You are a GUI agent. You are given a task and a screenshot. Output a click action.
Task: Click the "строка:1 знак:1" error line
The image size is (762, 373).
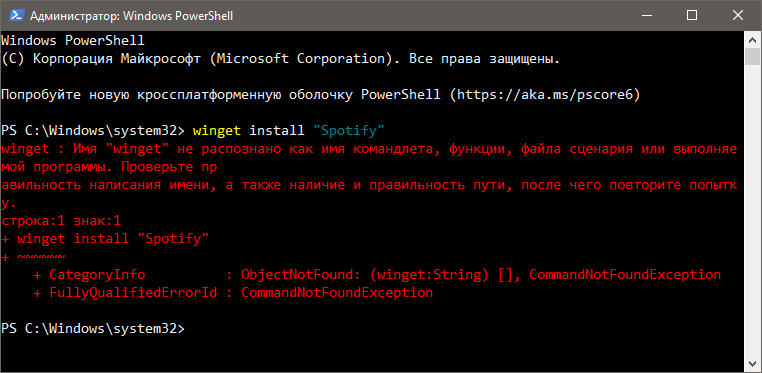pyautogui.click(x=61, y=221)
